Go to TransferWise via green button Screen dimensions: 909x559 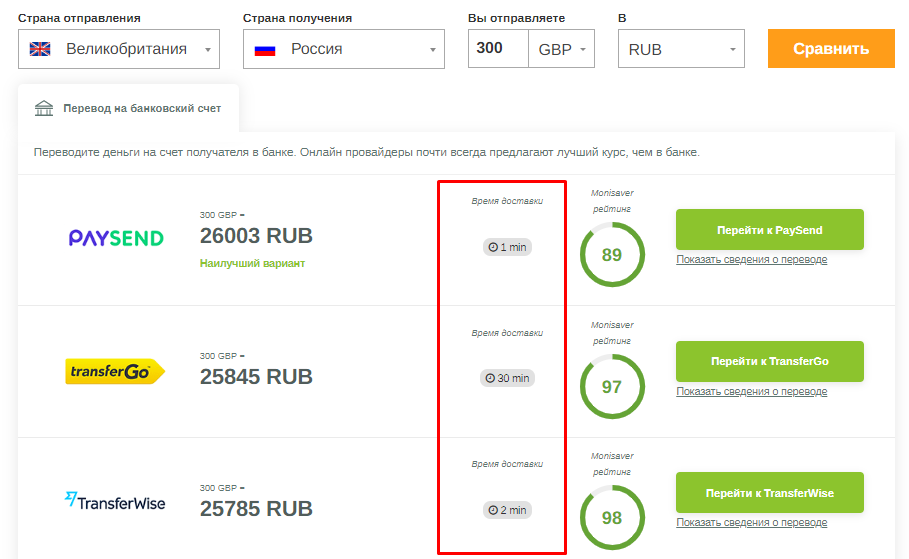769,493
